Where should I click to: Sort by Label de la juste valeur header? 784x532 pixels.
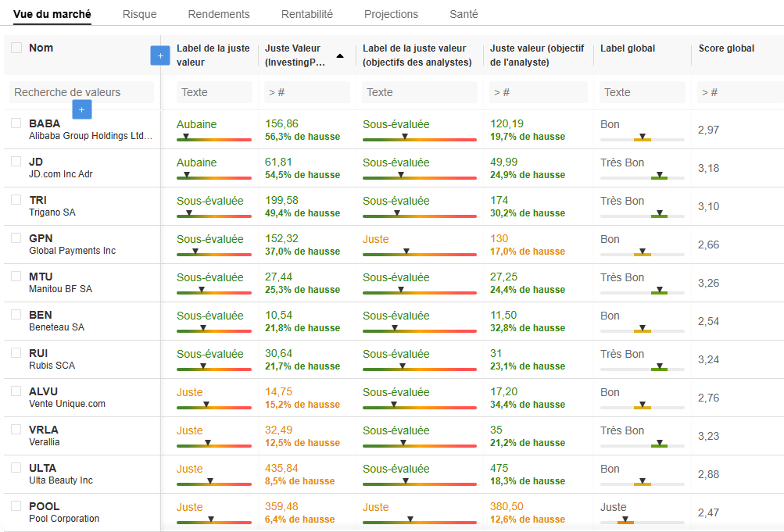(213, 55)
